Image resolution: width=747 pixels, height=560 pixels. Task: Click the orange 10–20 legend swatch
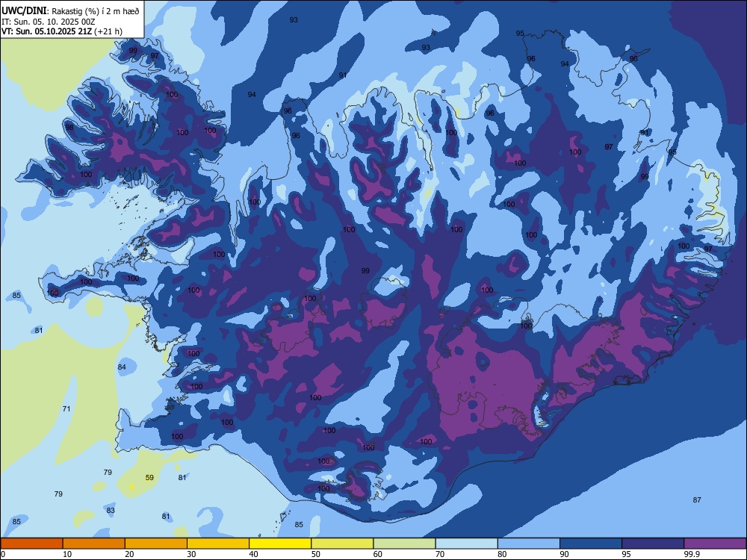tap(94, 544)
